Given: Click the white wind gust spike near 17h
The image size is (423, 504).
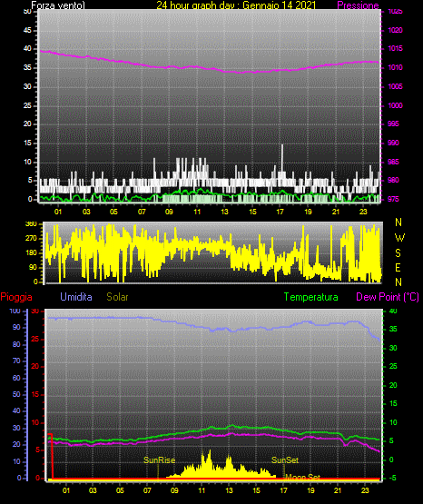Looking at the screenshot, I should pos(282,159).
